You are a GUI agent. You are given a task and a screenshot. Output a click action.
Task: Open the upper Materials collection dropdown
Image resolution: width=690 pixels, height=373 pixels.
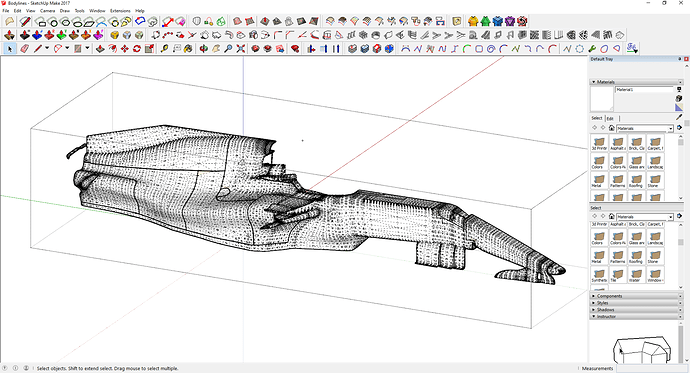pyautogui.click(x=671, y=128)
